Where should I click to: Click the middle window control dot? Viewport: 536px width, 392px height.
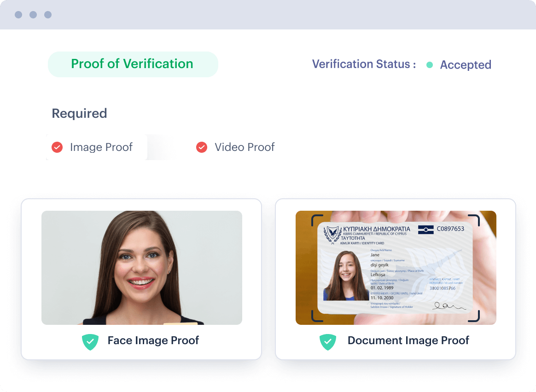coord(33,15)
